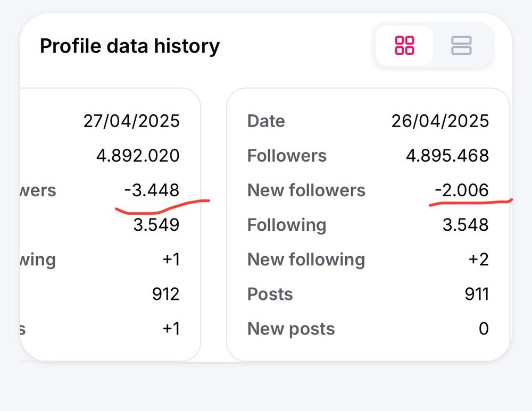This screenshot has width=532, height=411.
Task: Switch to list view layout
Action: pyautogui.click(x=461, y=45)
